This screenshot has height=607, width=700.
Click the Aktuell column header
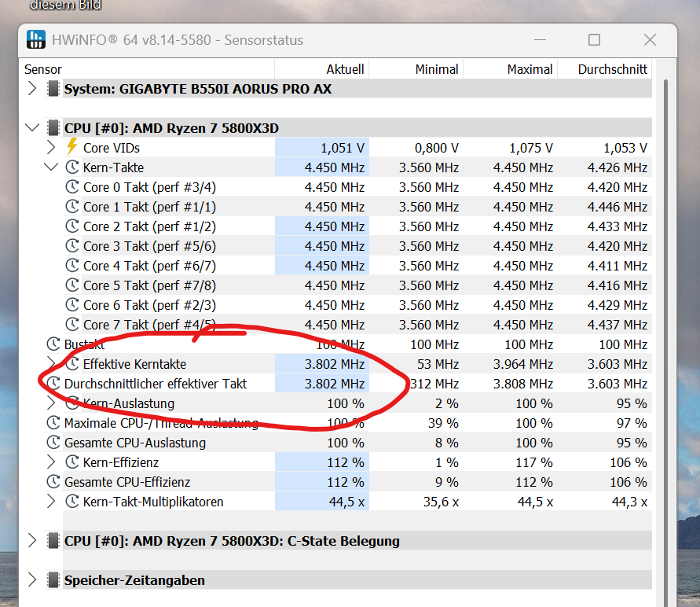coord(322,69)
